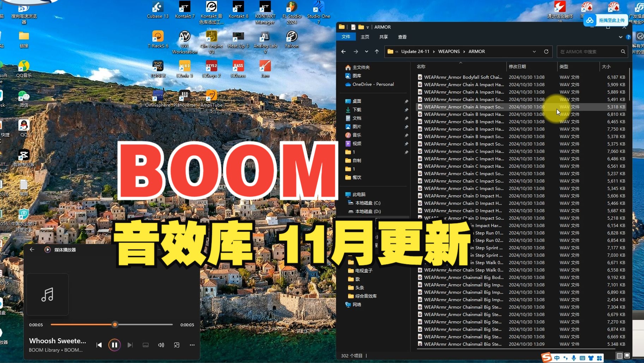This screenshot has width=644, height=363.
Task: Open Analog Lab V shortcut
Action: coord(265,42)
